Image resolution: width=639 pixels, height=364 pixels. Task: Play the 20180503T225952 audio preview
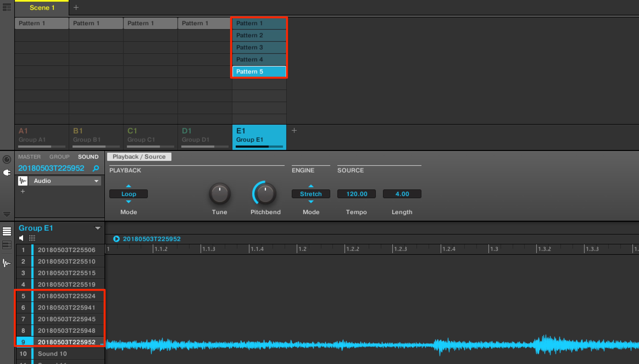click(x=116, y=239)
